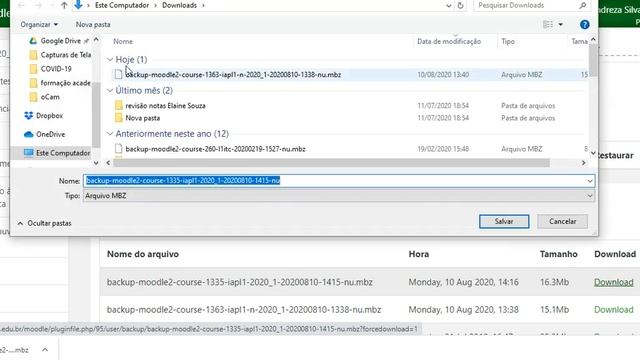Open the Organizar menu
Image resolution: width=640 pixels, height=360 pixels.
point(39,24)
